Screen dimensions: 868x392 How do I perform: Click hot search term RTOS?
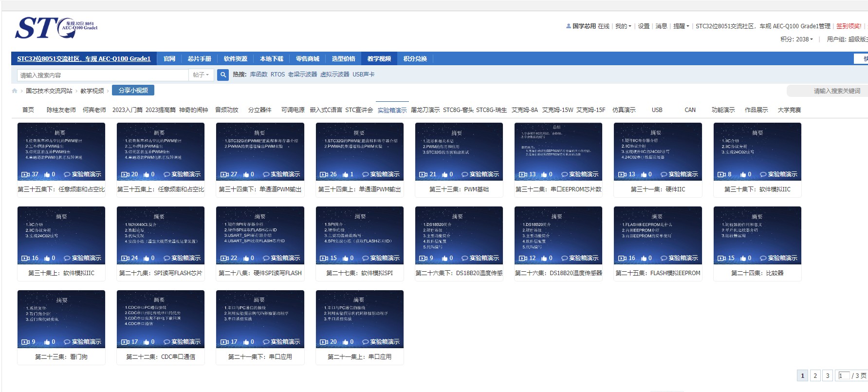pyautogui.click(x=278, y=75)
